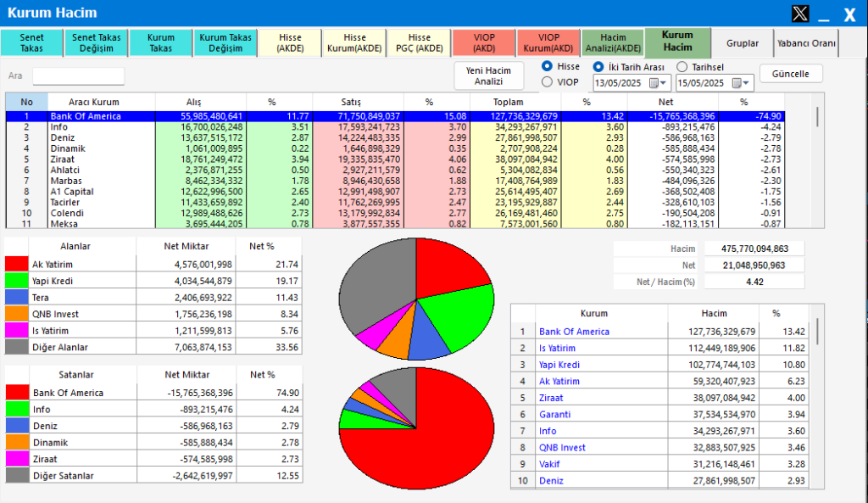Open the Garanti link in Kurum list
Viewport: 868px width, 503px height.
click(554, 415)
